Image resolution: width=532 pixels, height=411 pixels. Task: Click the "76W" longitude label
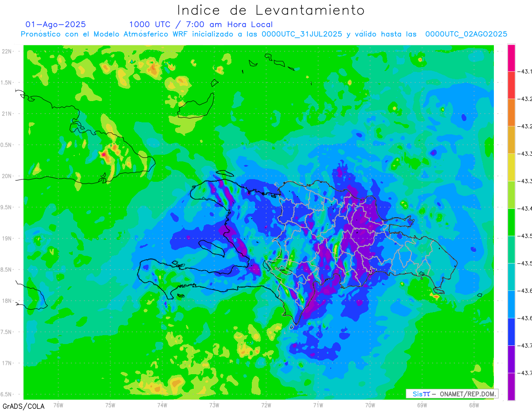58,405
